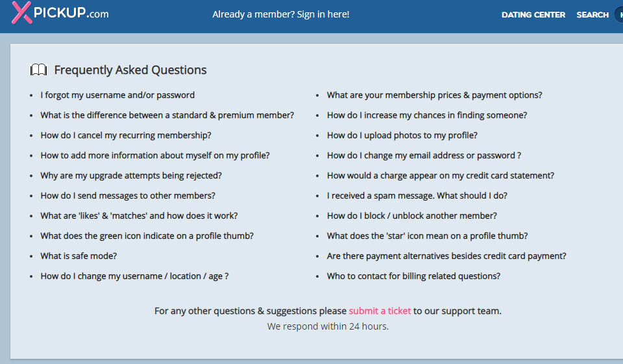Open the Search menu item
This screenshot has width=623, height=364.
pos(592,14)
